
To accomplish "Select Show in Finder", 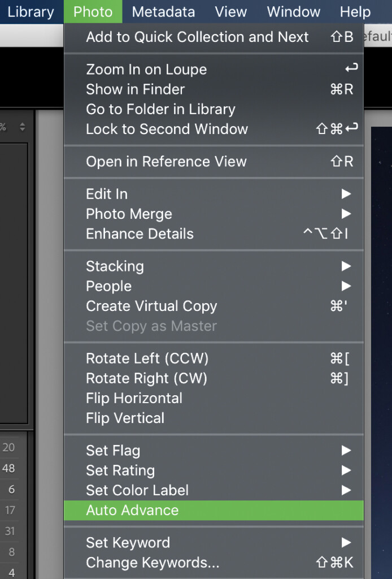I will 214,89.
